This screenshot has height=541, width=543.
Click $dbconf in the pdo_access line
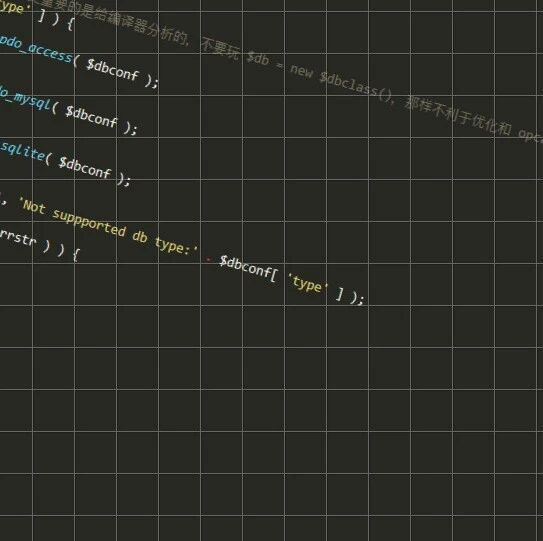click(x=113, y=70)
